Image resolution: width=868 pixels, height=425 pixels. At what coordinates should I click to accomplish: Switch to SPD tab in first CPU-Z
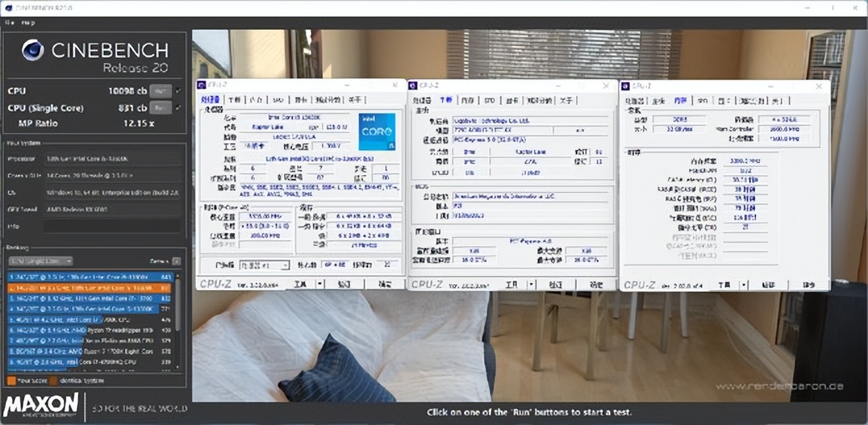click(x=278, y=100)
